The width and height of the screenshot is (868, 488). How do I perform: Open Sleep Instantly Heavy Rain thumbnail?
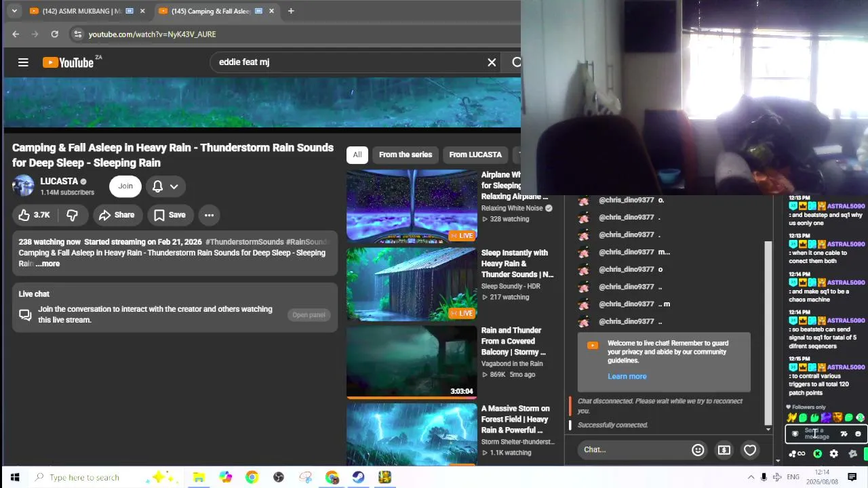pyautogui.click(x=412, y=284)
